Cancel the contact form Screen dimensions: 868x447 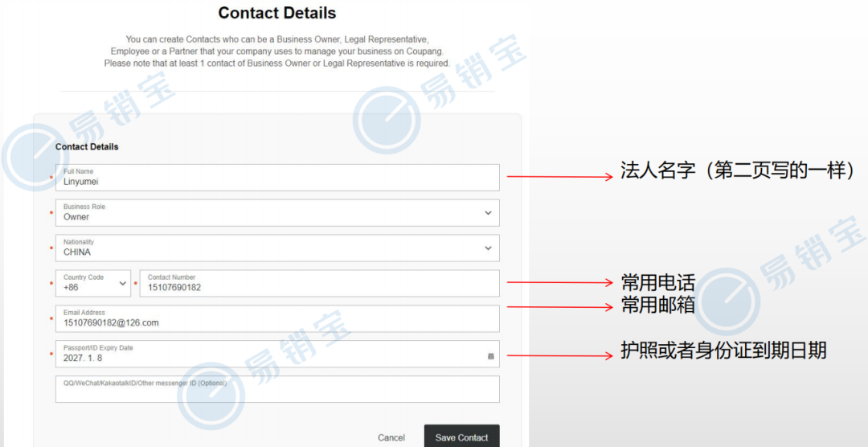(x=391, y=437)
